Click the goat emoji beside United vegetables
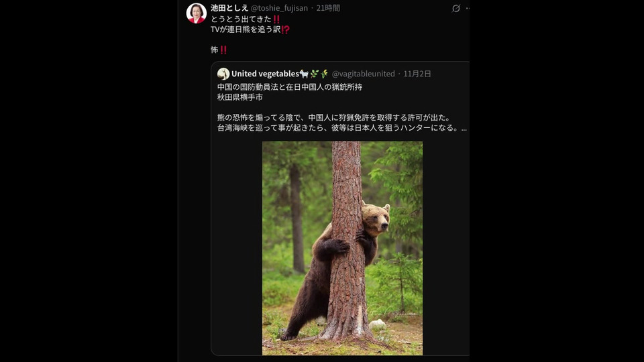The width and height of the screenshot is (644, 362). click(x=304, y=74)
